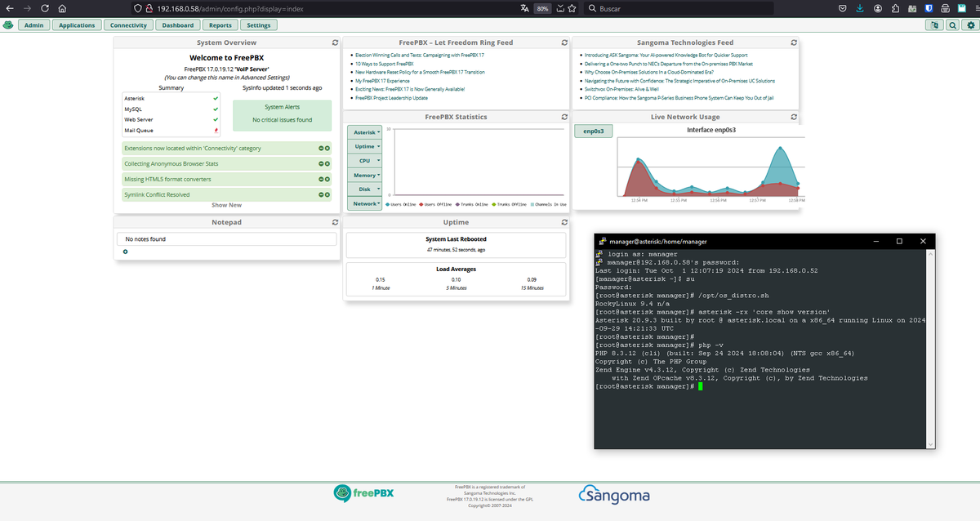Open the Settings menu

(259, 25)
